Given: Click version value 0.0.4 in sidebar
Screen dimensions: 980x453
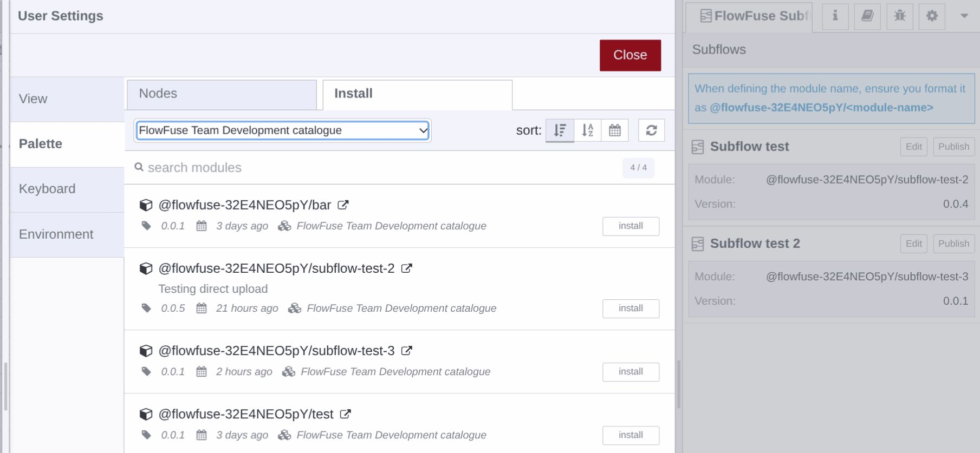Looking at the screenshot, I should point(956,204).
